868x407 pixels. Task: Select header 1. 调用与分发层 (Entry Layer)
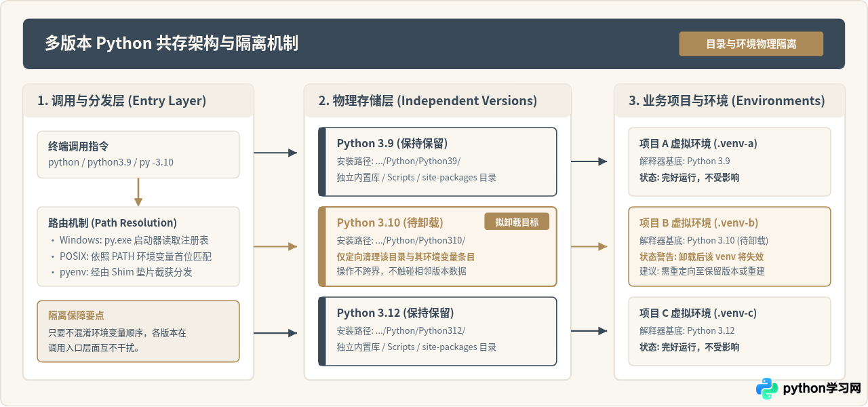[122, 101]
